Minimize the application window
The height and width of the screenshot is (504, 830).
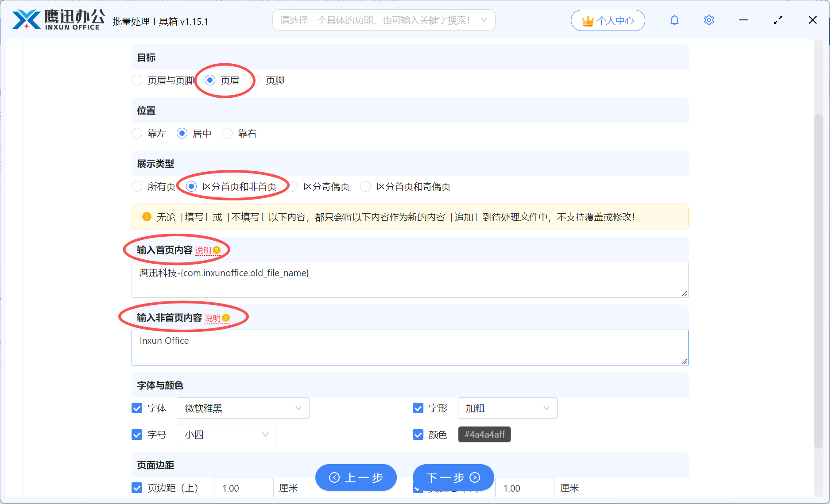744,20
